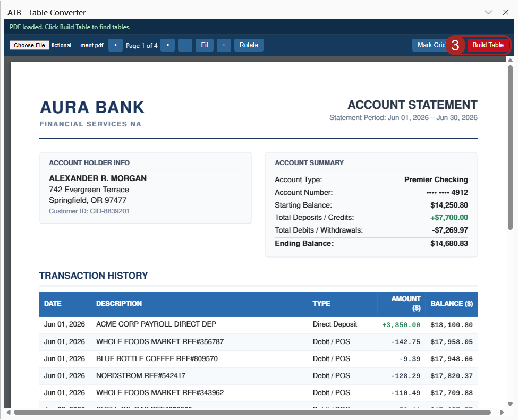Rotate the PDF page

point(249,45)
